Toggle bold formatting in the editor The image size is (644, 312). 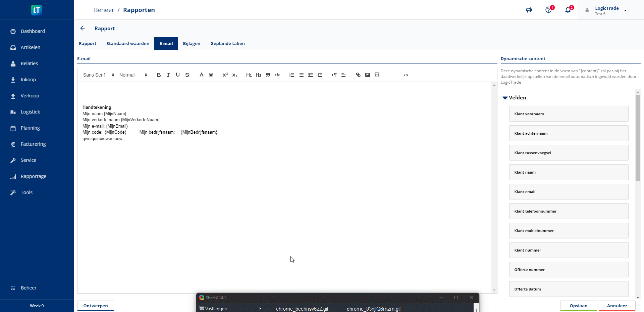coord(159,75)
